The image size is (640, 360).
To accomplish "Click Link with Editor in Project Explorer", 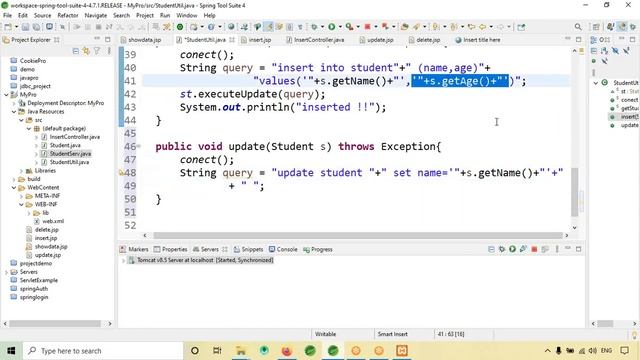I will [x=86, y=51].
